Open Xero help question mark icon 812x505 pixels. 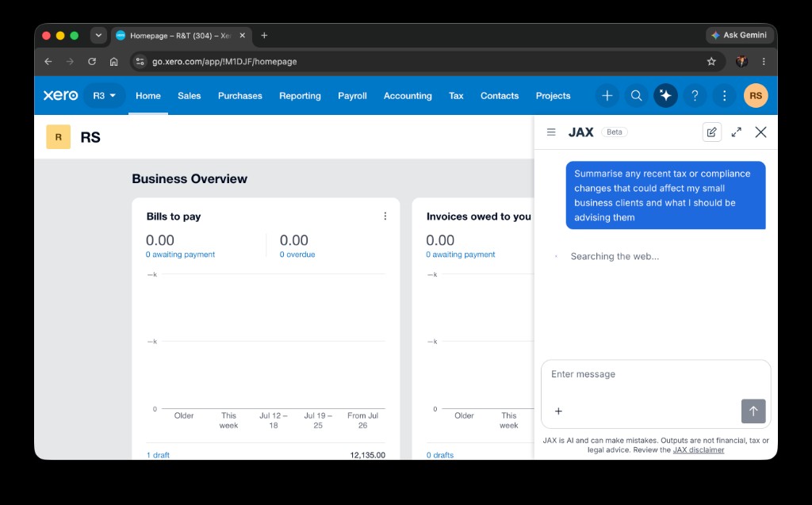[695, 96]
